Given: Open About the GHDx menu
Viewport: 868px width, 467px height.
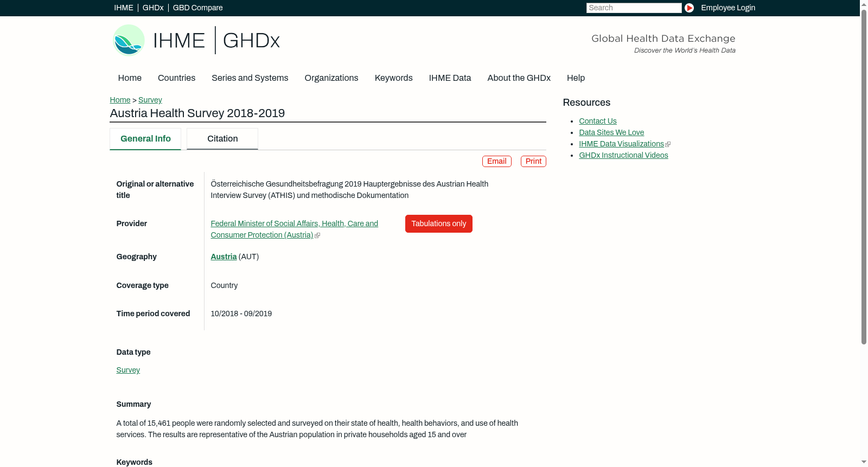Looking at the screenshot, I should (519, 78).
